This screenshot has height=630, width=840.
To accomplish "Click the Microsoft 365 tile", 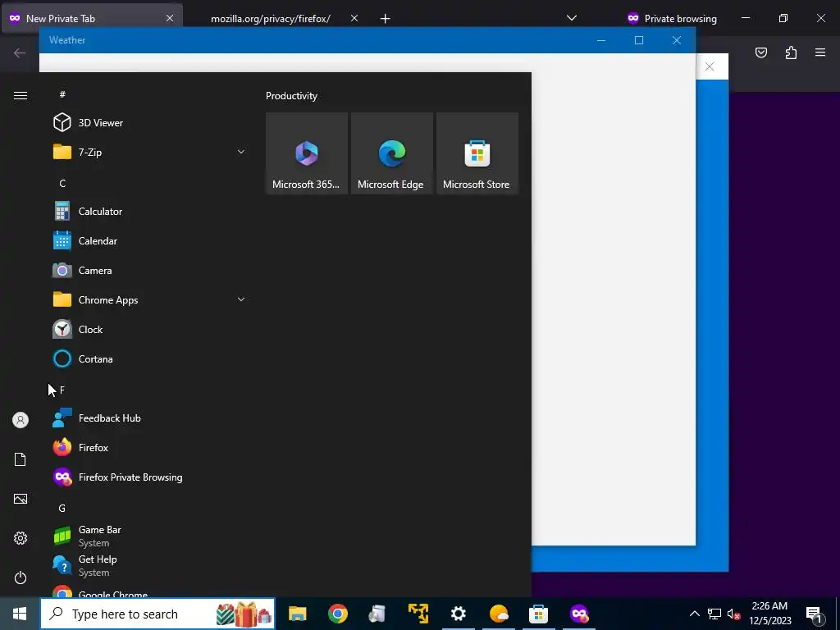I will coord(307,153).
